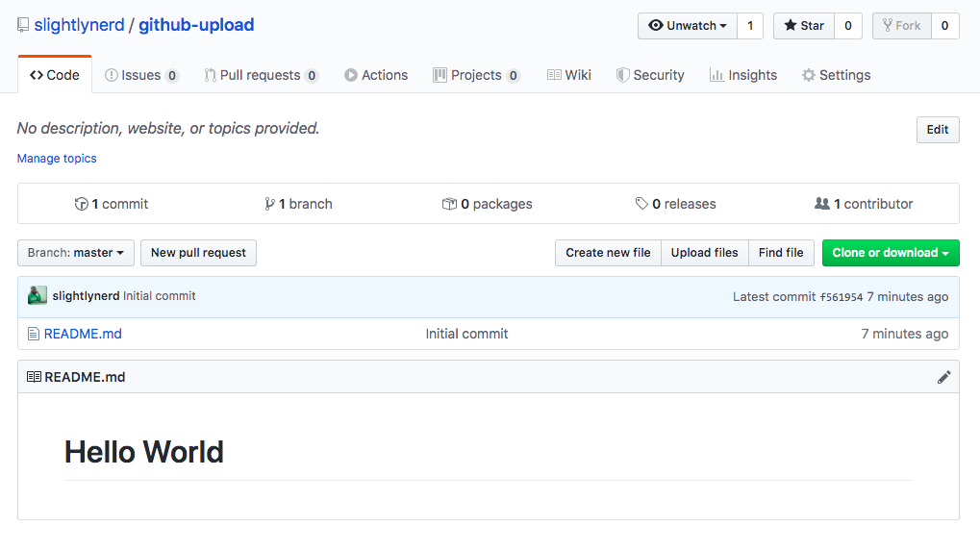Click Upload files button

pos(704,253)
